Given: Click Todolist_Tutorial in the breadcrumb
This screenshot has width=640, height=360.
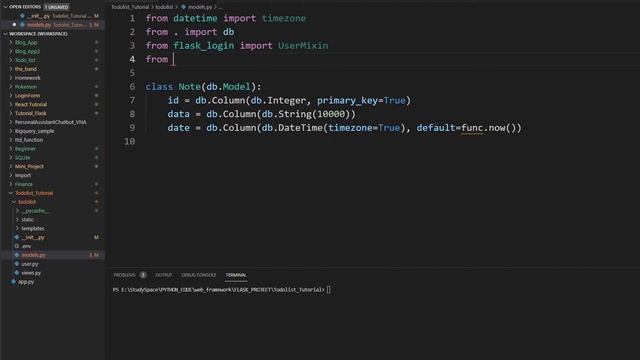Looking at the screenshot, I should (130, 7).
